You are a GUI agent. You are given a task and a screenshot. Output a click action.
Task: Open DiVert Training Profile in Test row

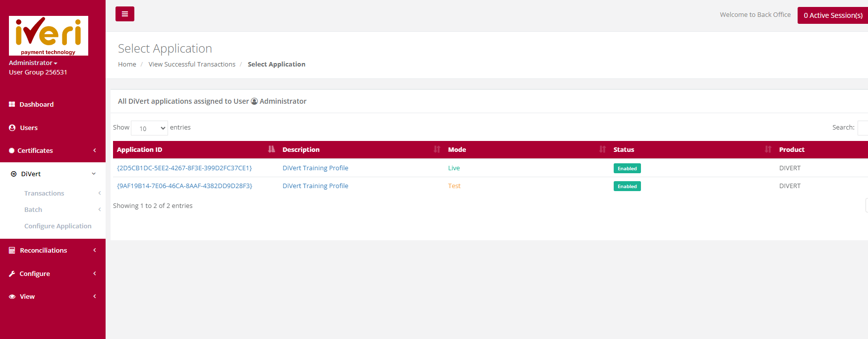coord(315,186)
